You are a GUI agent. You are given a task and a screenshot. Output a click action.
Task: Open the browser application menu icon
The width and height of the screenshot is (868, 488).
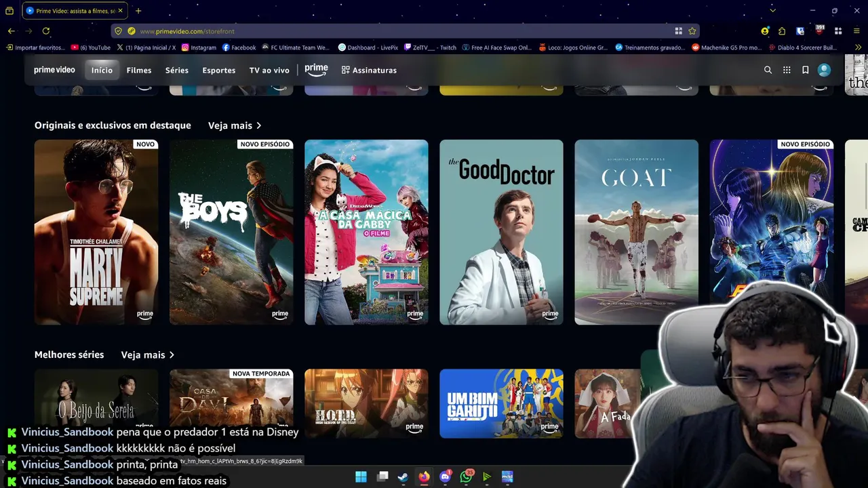[856, 31]
